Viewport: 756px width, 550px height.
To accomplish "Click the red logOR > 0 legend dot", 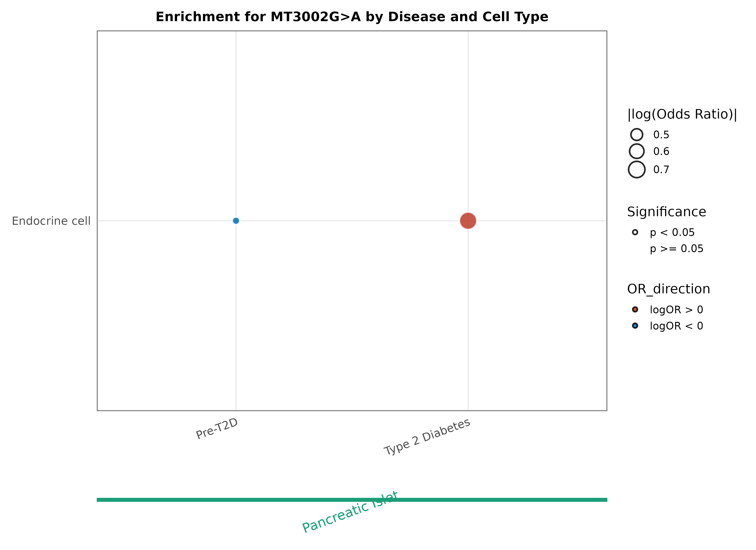I will pos(635,310).
